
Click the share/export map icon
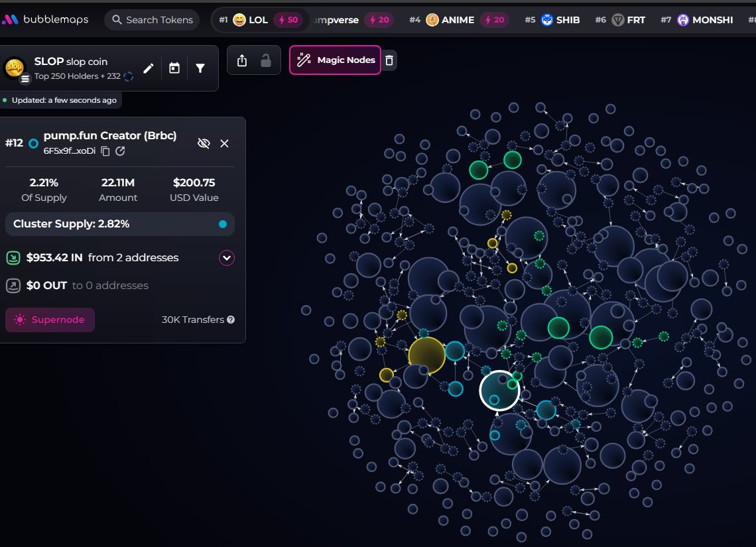pyautogui.click(x=242, y=60)
